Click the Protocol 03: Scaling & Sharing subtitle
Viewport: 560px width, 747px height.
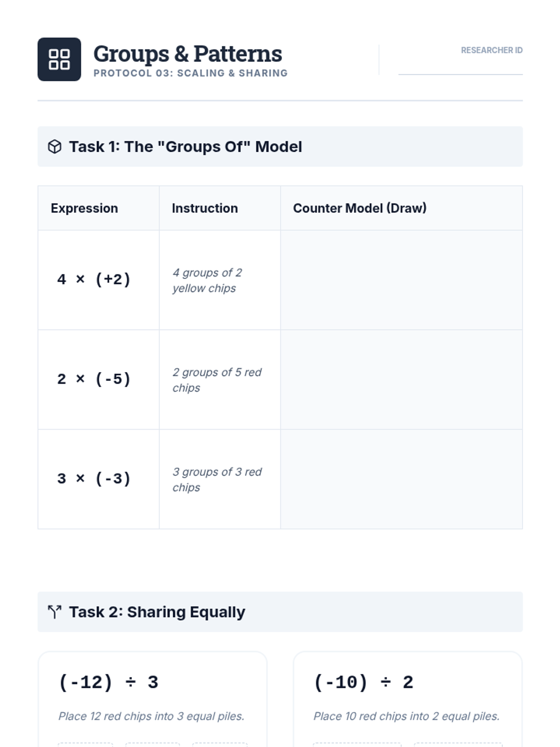coord(190,73)
